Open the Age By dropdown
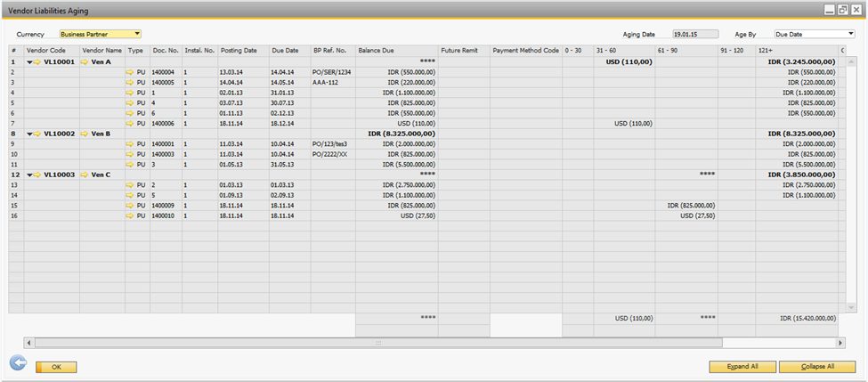 pos(815,35)
